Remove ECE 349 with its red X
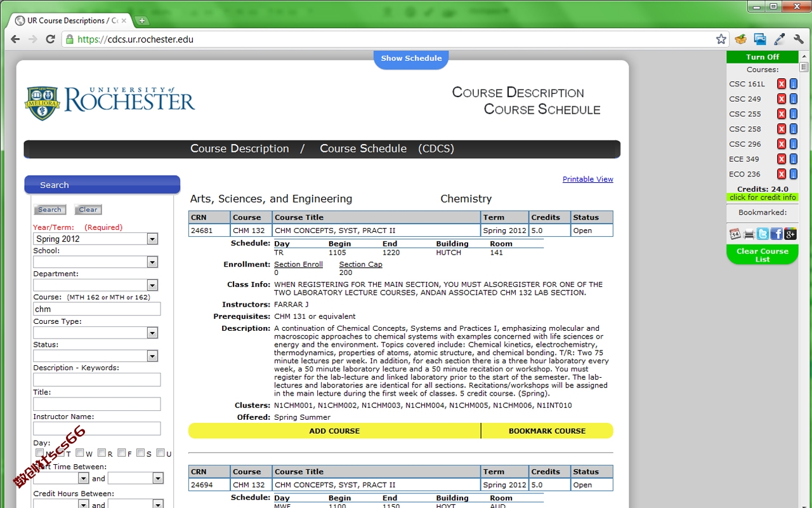The image size is (812, 508). (782, 159)
